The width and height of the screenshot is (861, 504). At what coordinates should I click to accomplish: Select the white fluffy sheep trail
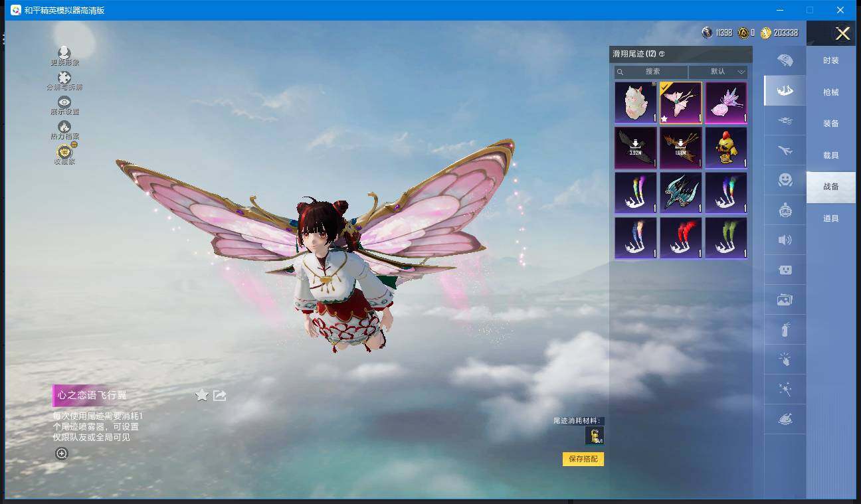point(636,103)
